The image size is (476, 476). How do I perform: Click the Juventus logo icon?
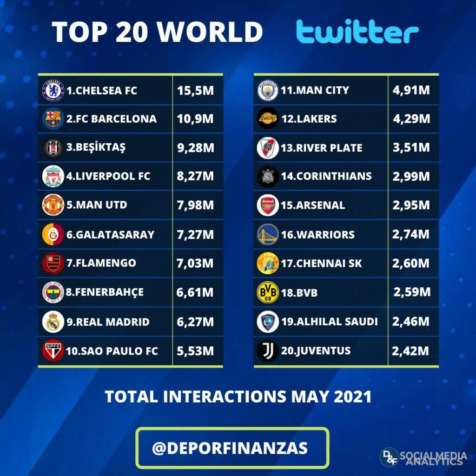point(268,351)
